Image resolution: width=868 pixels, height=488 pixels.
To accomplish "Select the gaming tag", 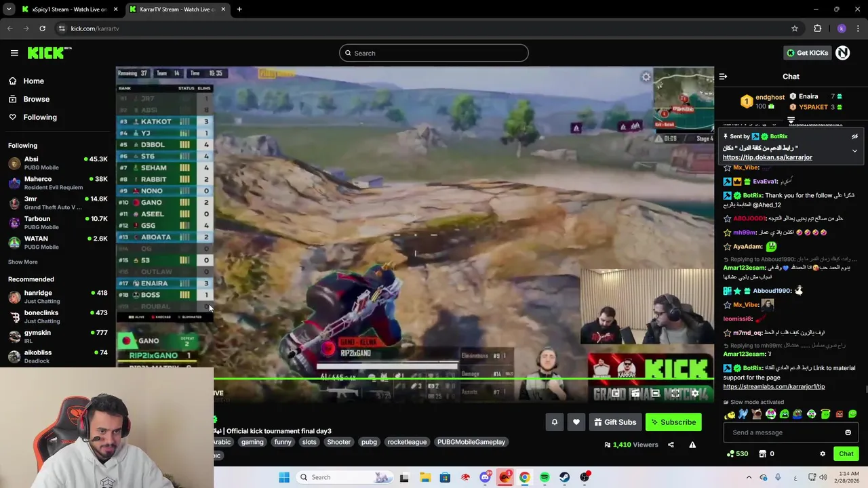I will tap(252, 442).
